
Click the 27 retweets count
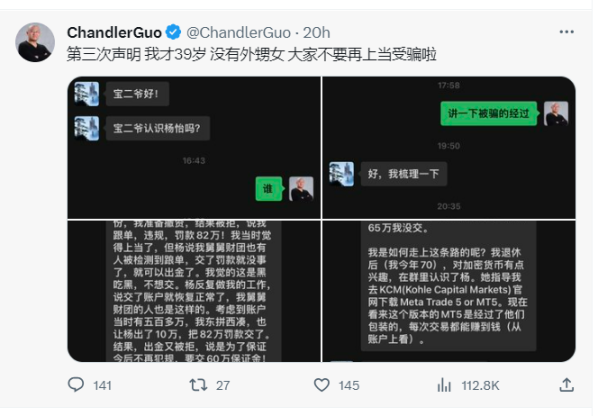tap(223, 385)
